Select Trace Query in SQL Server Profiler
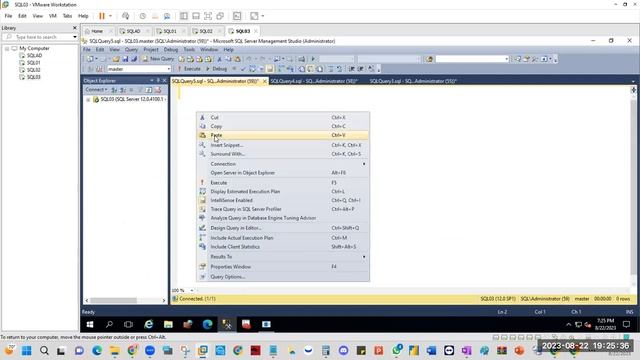Screen dimensions: 640x360 point(283,209)
